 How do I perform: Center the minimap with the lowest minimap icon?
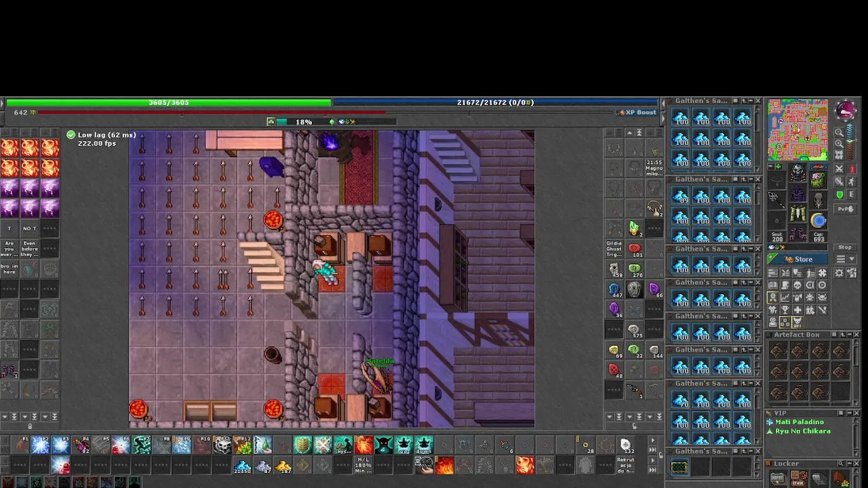pos(840,155)
